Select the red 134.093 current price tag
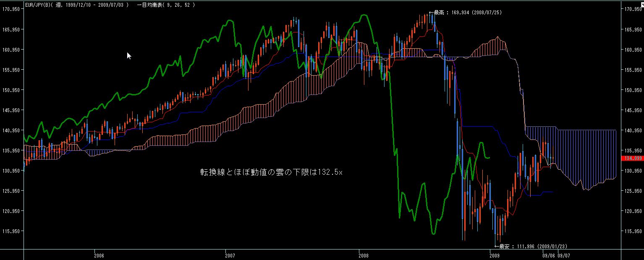Image resolution: width=644 pixels, height=260 pixels. [x=632, y=158]
